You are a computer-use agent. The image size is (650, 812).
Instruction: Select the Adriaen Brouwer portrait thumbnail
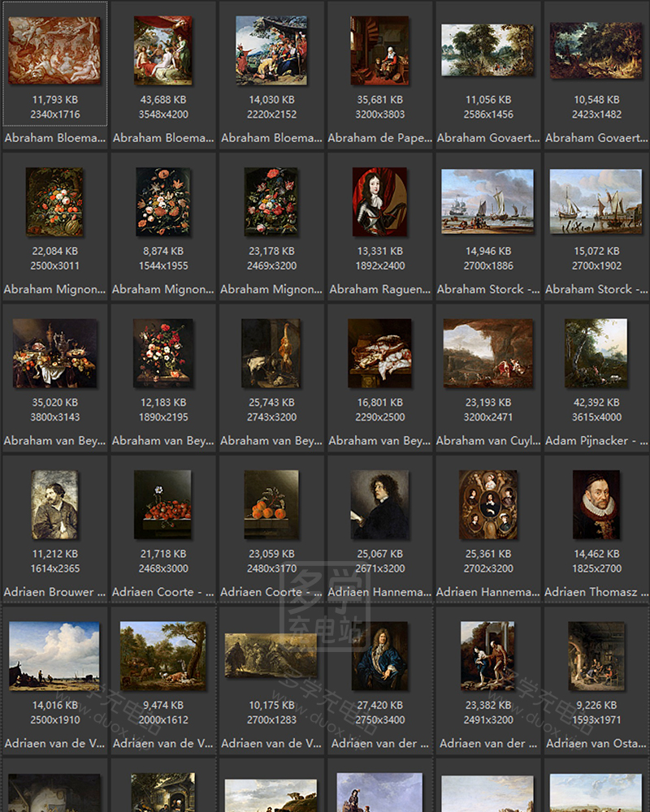pos(55,504)
